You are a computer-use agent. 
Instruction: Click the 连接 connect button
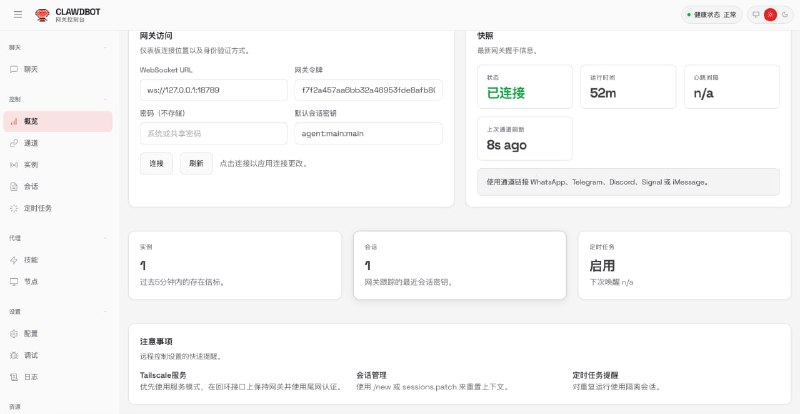pos(156,163)
